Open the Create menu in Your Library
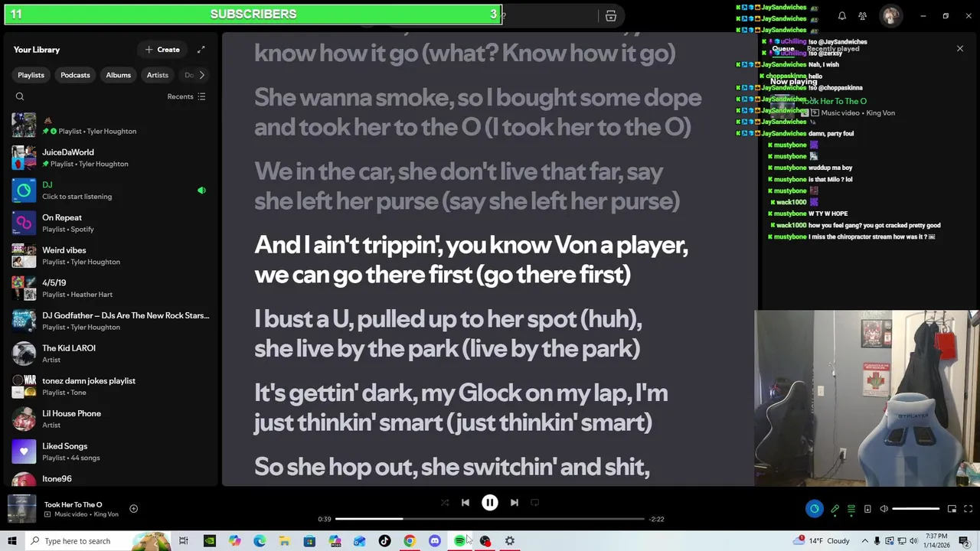Viewport: 980px width, 551px height. [x=162, y=50]
